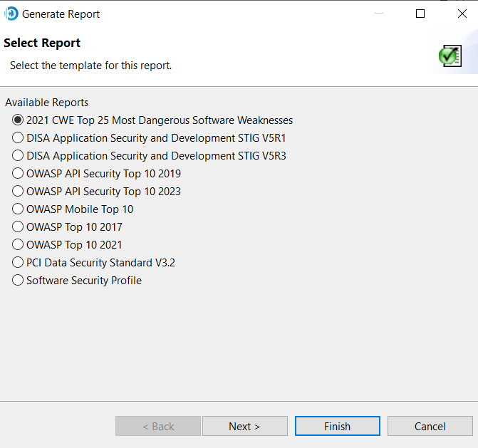Click the disabled Back button

(x=158, y=426)
